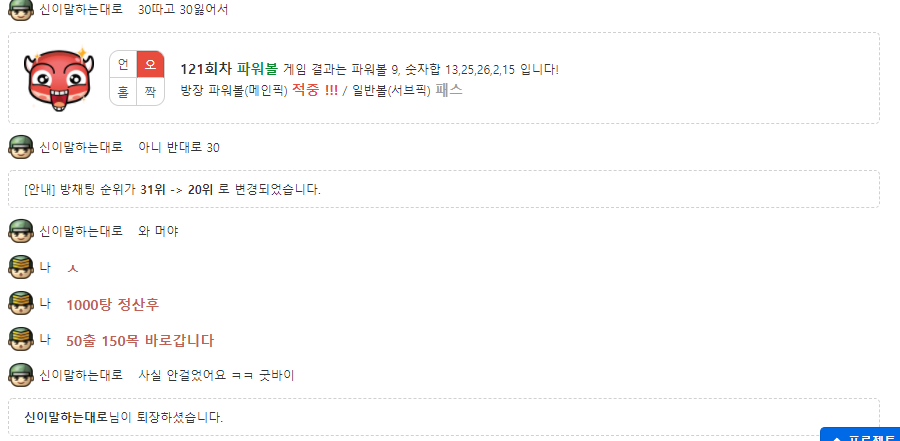Screen dimensions: 900x441
Task: Select the '짝' result cell
Action: (x=151, y=92)
